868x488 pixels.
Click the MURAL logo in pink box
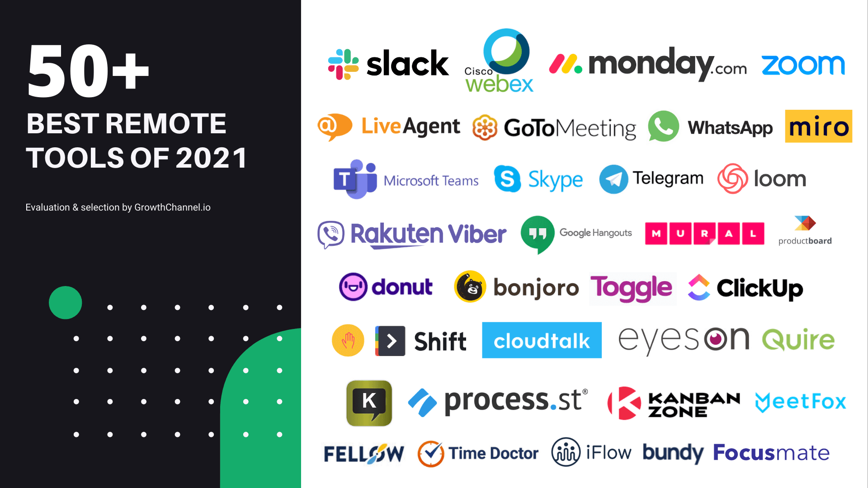(x=705, y=232)
